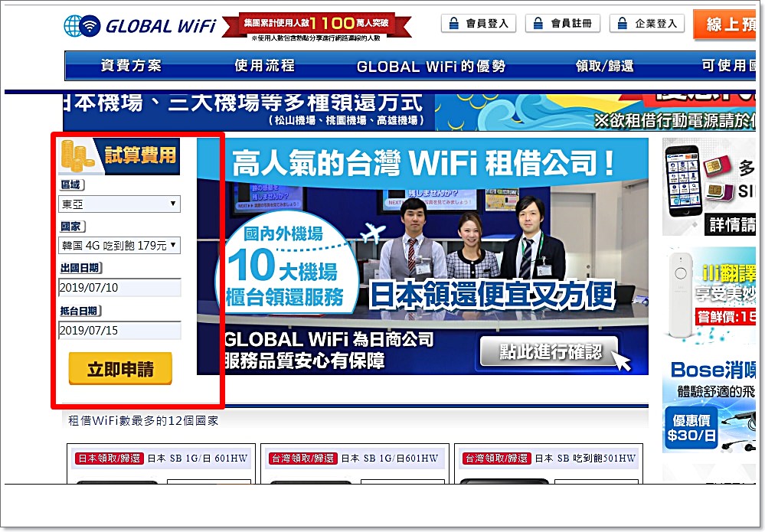Click the 抵台日期 field with 2019/07/15
The height and width of the screenshot is (532, 765).
point(119,330)
